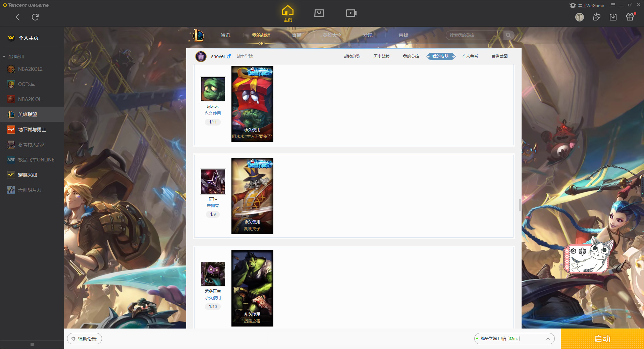
Task: Open user avatar in top bar
Action: point(580,17)
